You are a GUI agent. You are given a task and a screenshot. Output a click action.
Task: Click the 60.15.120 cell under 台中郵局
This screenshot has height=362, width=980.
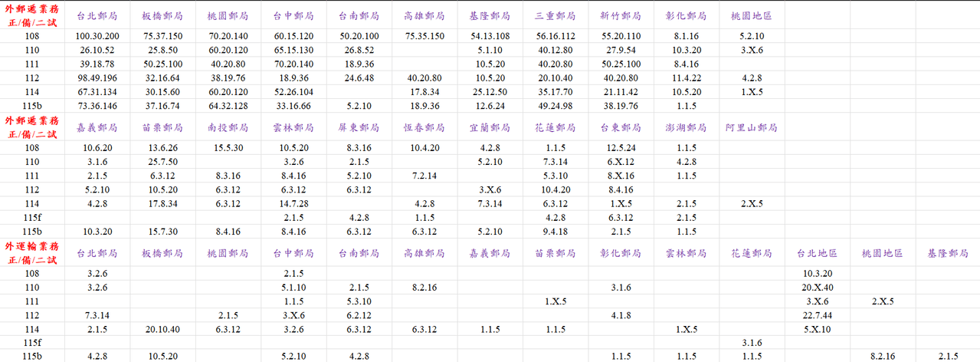tap(293, 36)
